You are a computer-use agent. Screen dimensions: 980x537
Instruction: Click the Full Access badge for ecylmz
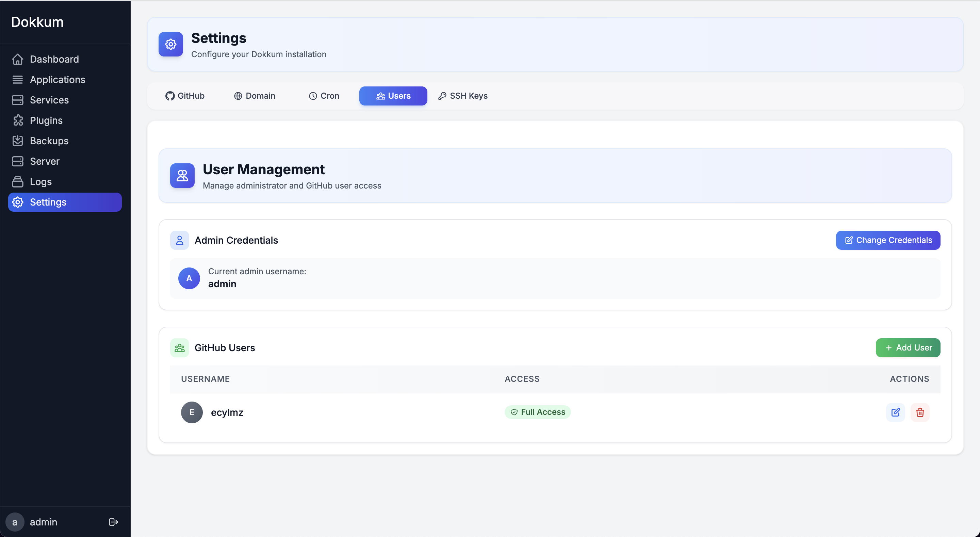click(538, 412)
